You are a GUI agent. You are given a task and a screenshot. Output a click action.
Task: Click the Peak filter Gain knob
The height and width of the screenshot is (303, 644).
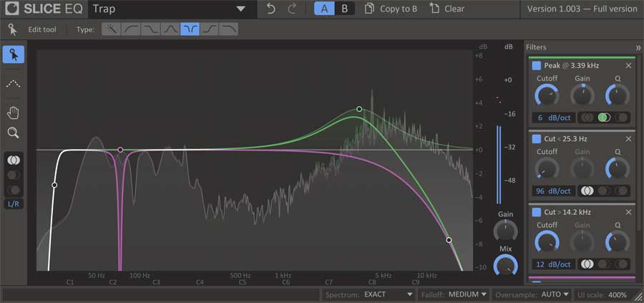[x=582, y=96]
